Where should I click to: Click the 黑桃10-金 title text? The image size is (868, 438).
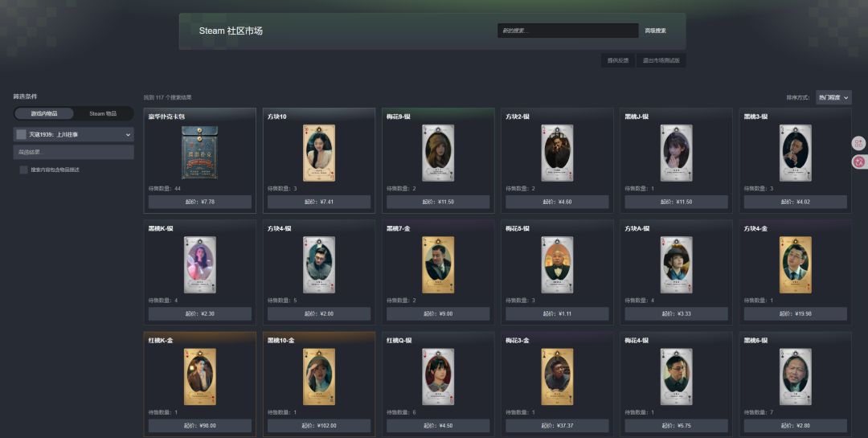tap(281, 340)
